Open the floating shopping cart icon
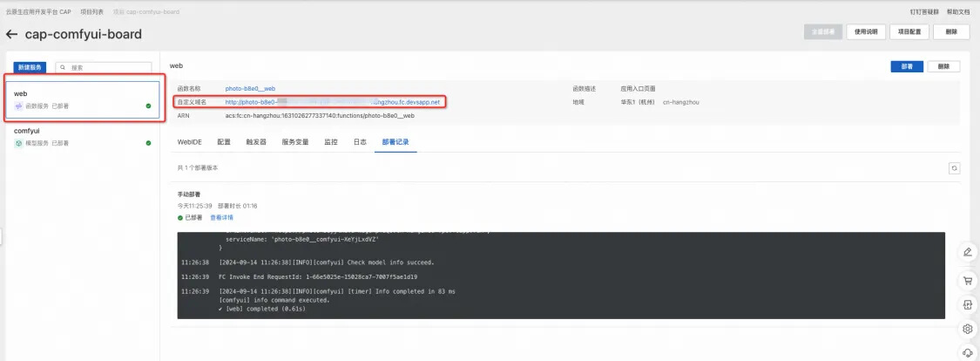 [x=968, y=280]
